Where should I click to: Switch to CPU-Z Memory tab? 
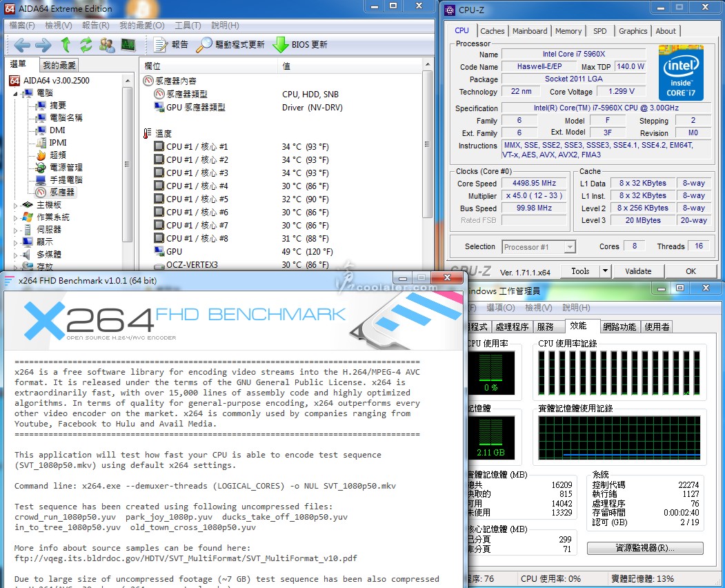coord(568,31)
